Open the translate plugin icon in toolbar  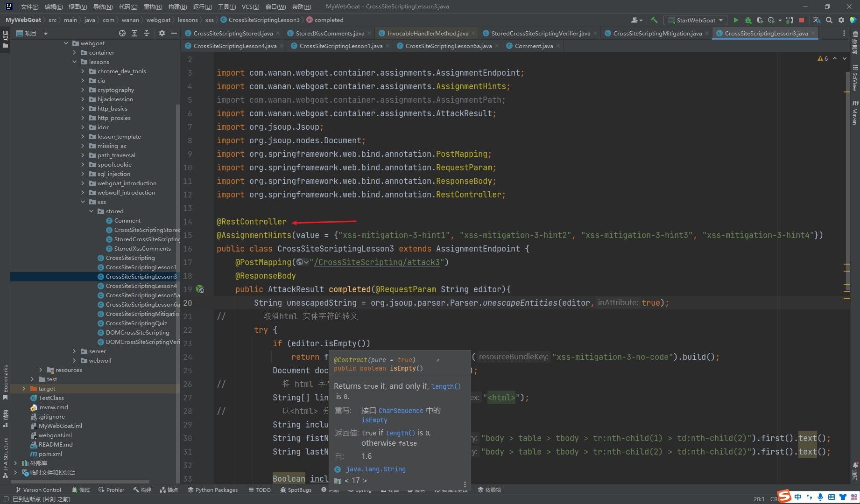point(817,20)
